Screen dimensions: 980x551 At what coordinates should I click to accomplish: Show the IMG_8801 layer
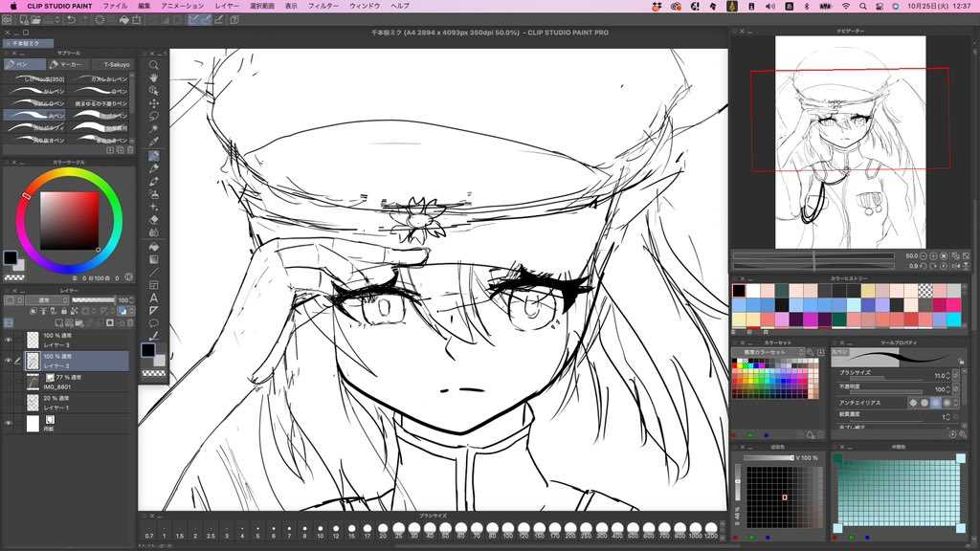click(x=8, y=382)
